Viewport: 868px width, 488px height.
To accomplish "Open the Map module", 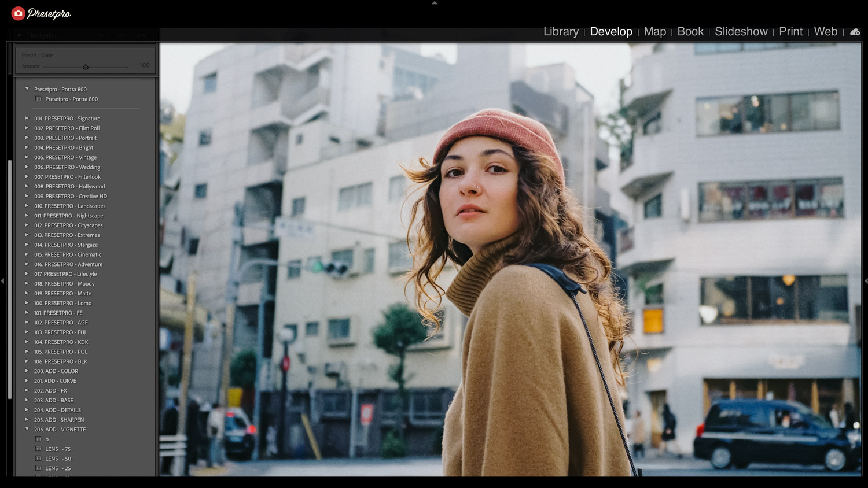I will click(654, 32).
